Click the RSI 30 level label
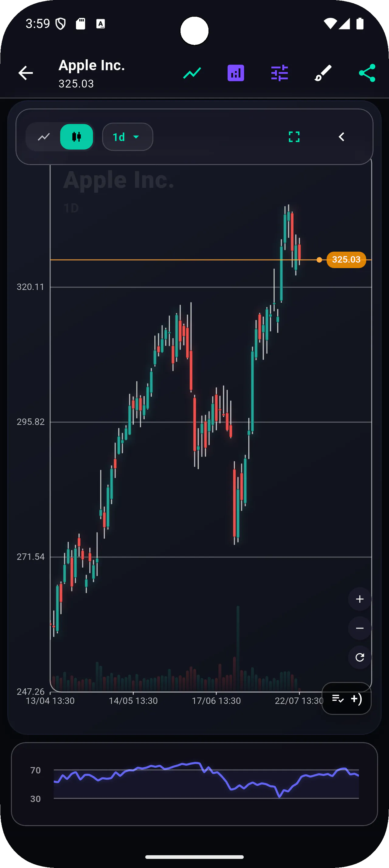 (x=35, y=799)
